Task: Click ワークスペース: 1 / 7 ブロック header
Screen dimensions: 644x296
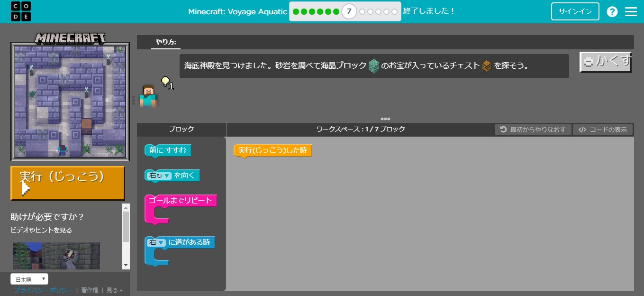Action: 361,129
